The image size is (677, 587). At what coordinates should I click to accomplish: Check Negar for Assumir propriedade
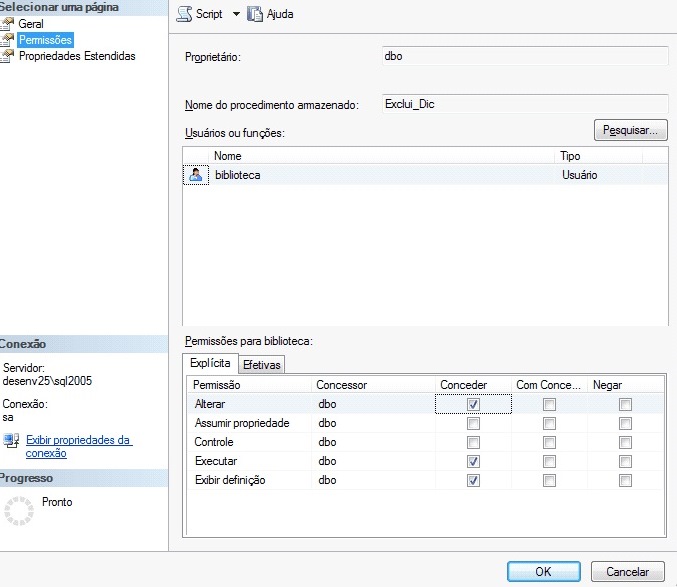coord(625,423)
